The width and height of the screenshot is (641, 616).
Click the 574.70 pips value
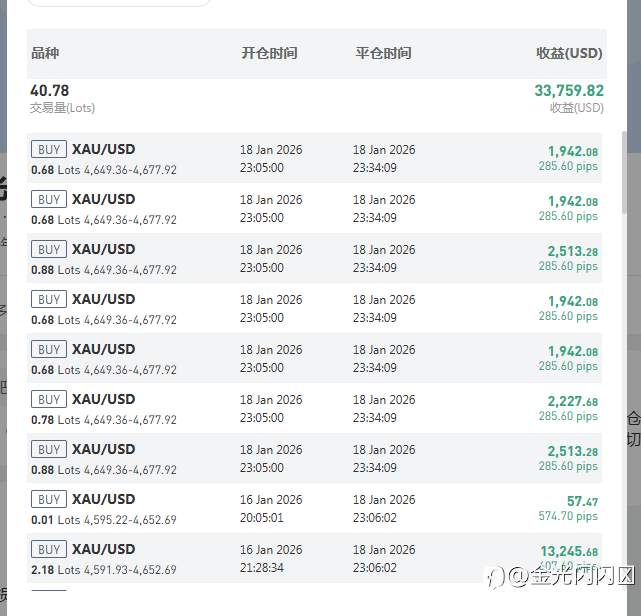[568, 516]
